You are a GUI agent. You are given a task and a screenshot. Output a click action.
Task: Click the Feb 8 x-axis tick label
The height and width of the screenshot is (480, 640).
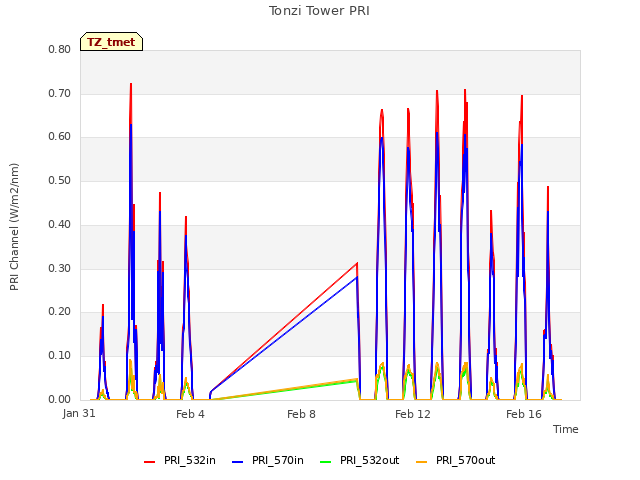(301, 414)
